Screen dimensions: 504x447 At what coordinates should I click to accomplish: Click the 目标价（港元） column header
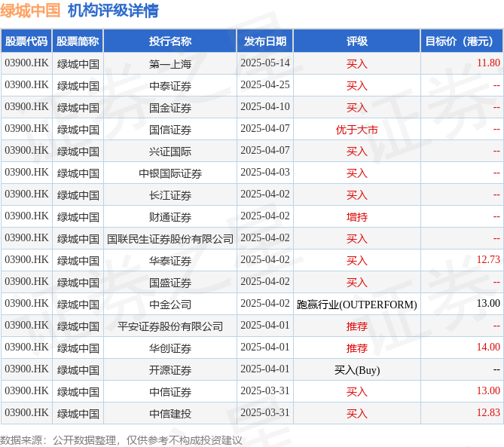coord(462,41)
